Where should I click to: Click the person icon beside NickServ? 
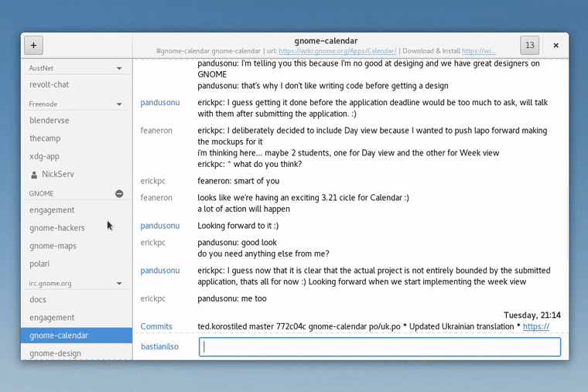coord(34,175)
